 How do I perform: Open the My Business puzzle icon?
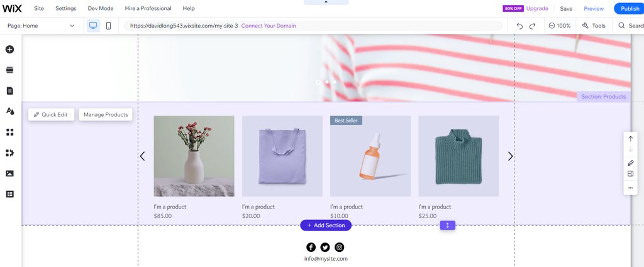click(x=10, y=153)
